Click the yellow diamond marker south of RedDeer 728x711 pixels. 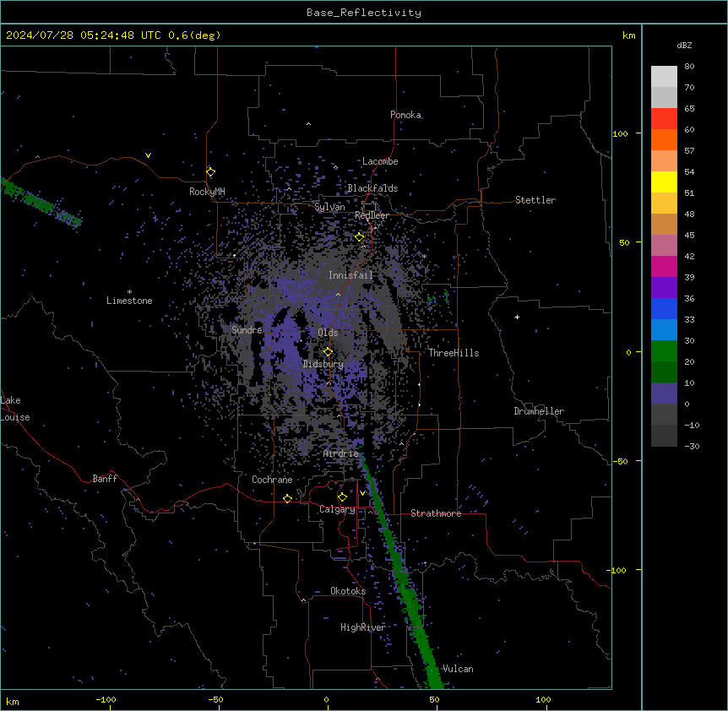click(x=360, y=237)
